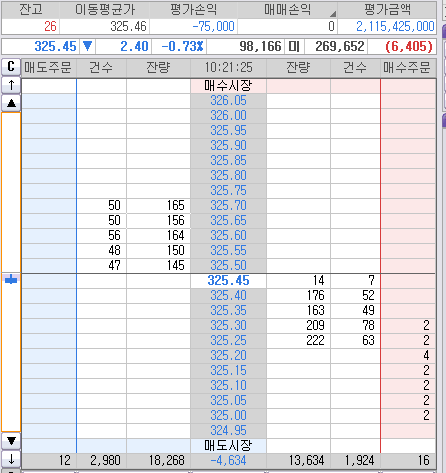Select price 325.40 in the ladder
446x473 pixels.
coord(228,296)
